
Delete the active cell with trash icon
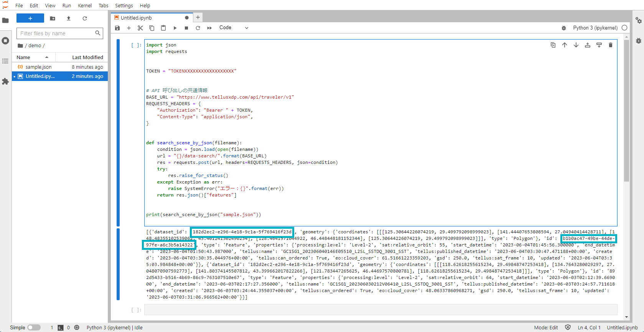tap(611, 45)
